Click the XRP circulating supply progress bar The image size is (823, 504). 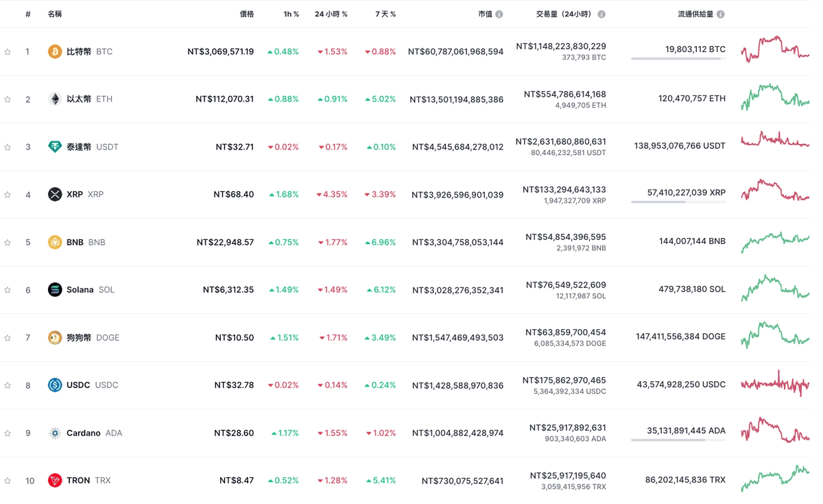coord(678,202)
